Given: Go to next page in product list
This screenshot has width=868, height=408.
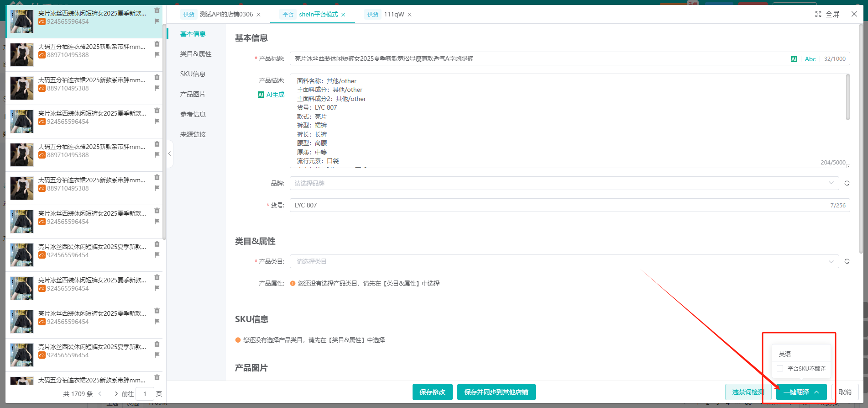Looking at the screenshot, I should pos(116,394).
